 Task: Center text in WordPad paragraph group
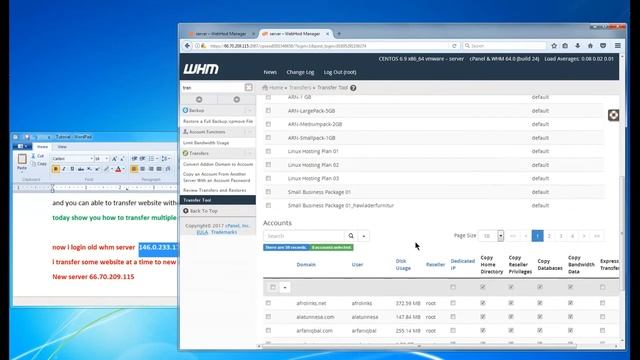(142, 169)
